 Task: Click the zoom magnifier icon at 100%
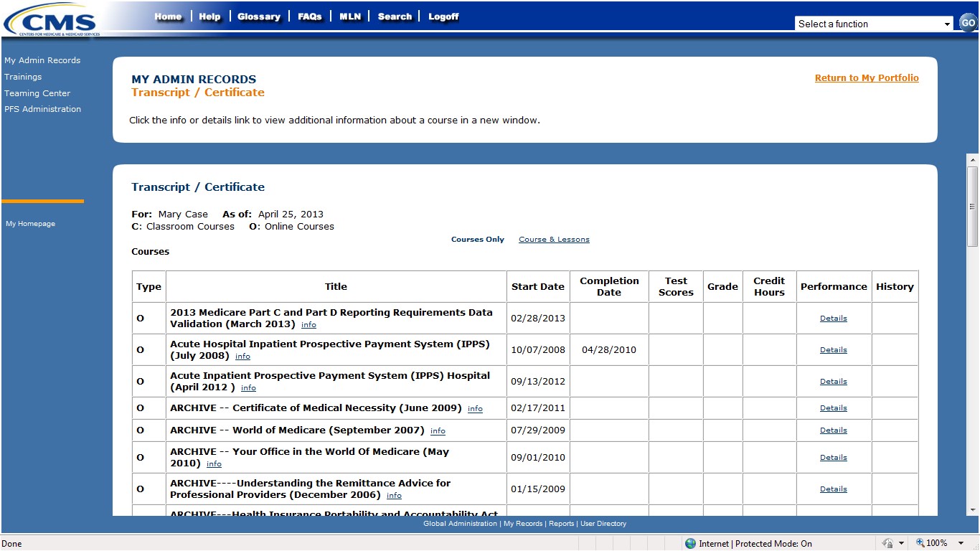click(x=920, y=544)
